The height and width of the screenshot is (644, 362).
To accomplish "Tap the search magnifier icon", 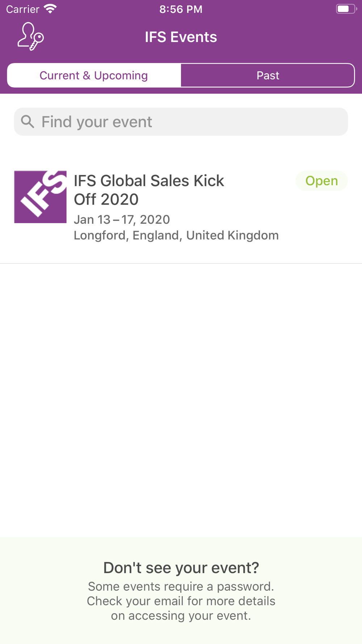I will point(28,122).
